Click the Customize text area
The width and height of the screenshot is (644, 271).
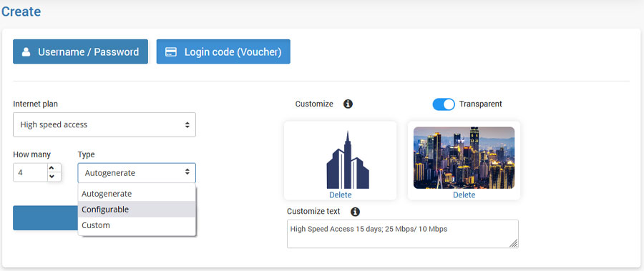pos(402,234)
